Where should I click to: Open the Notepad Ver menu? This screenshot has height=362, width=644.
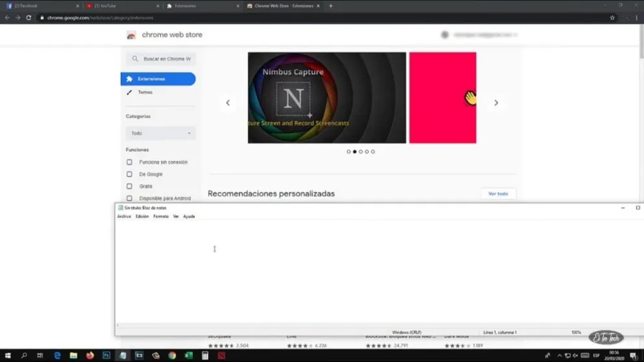pos(176,216)
